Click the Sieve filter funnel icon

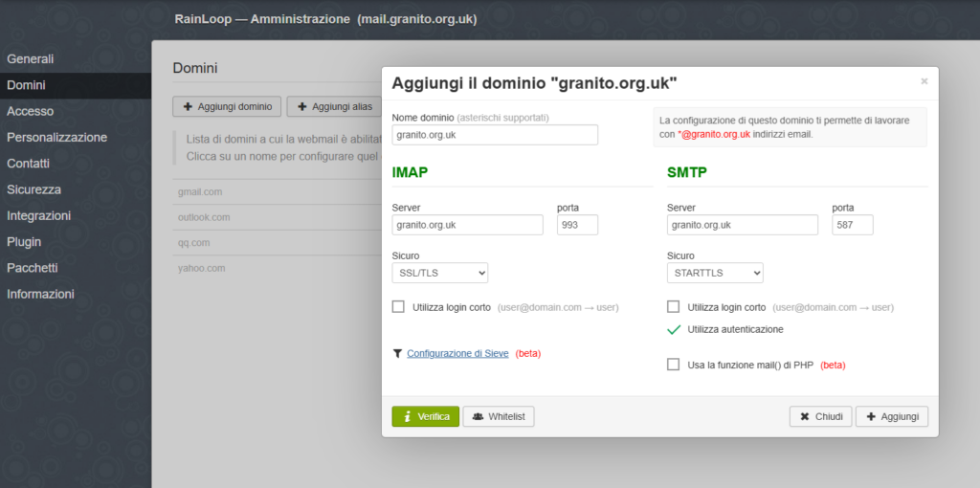pos(397,353)
